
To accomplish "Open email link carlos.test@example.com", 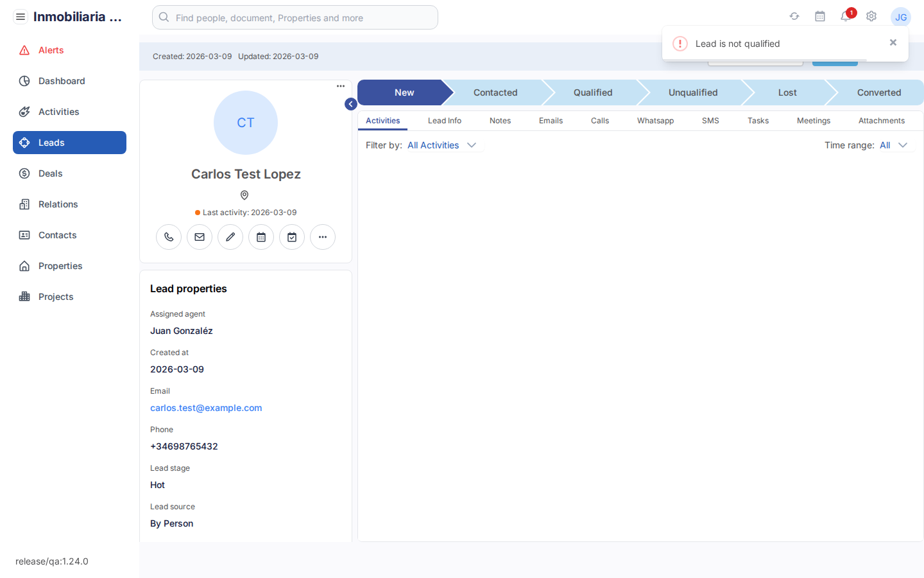I will click(x=206, y=408).
